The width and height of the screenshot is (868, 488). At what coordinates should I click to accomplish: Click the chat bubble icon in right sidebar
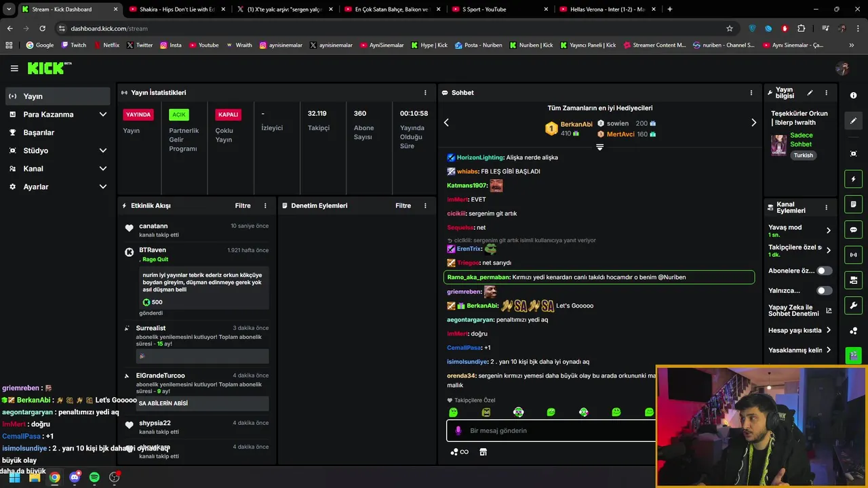(x=853, y=230)
